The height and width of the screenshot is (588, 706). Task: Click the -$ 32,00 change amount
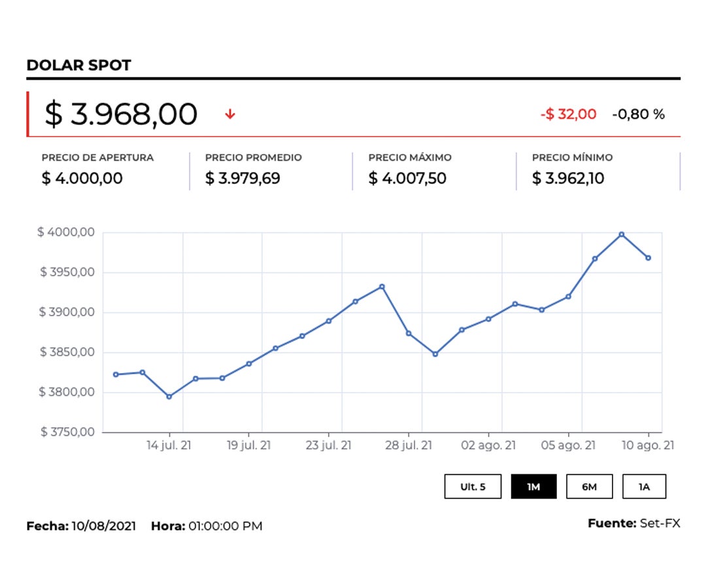point(568,114)
